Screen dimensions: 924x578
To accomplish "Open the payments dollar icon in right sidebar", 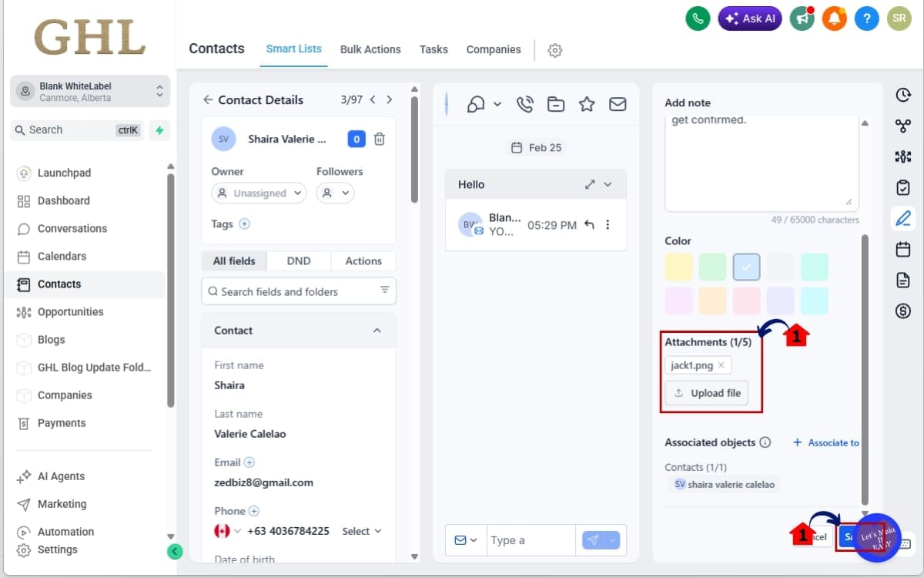I will coord(902,311).
